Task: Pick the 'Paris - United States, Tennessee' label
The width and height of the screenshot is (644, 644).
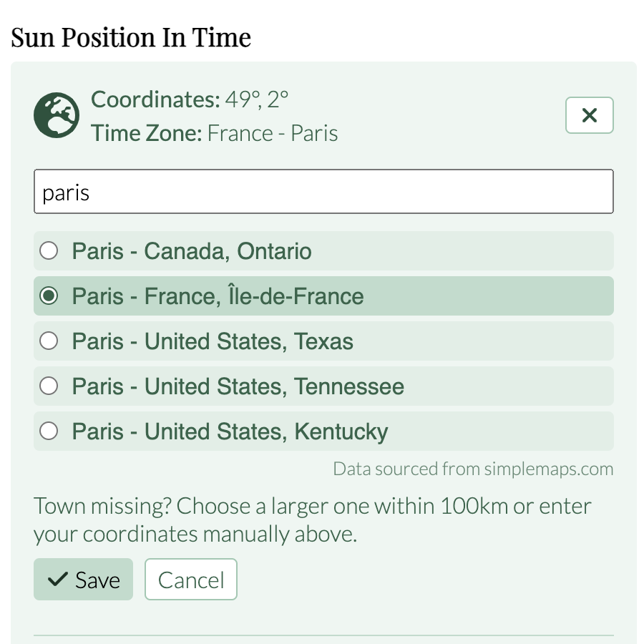Action: [238, 386]
